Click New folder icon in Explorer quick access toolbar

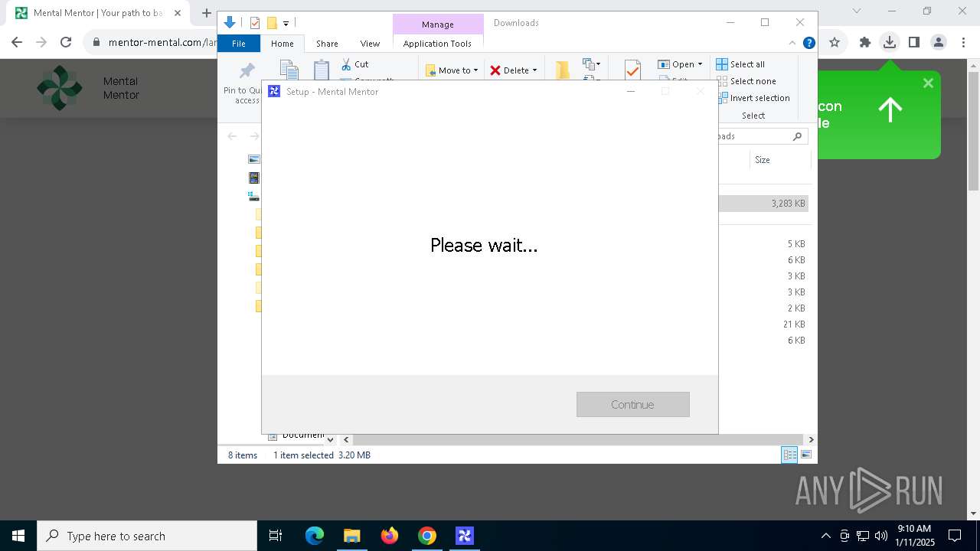click(271, 23)
